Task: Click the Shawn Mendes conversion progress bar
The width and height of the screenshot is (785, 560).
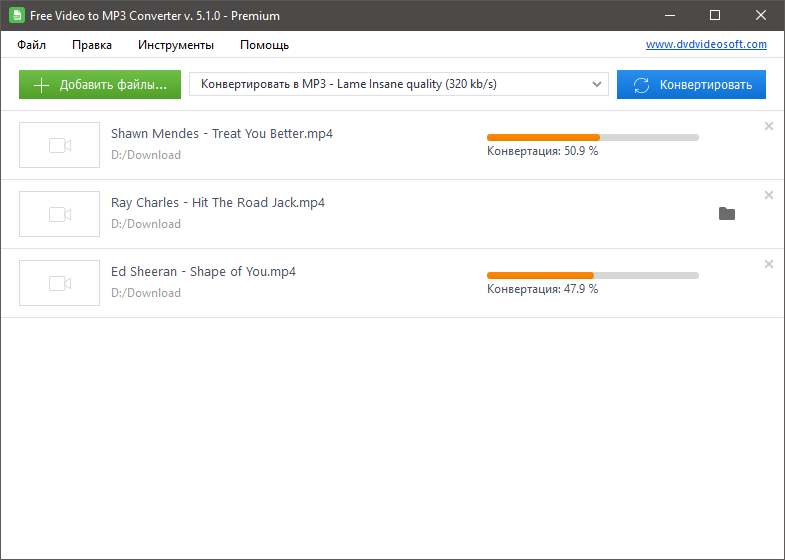Action: [593, 138]
